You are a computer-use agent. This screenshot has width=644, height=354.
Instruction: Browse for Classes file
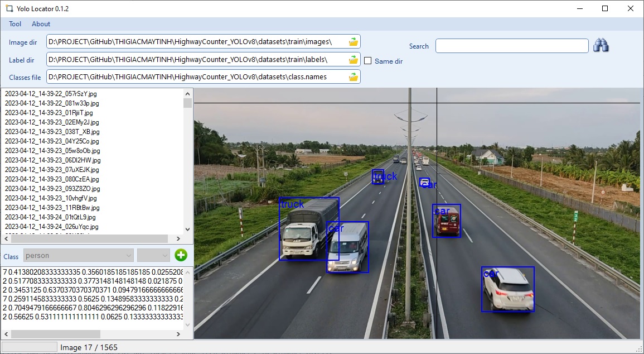[354, 77]
